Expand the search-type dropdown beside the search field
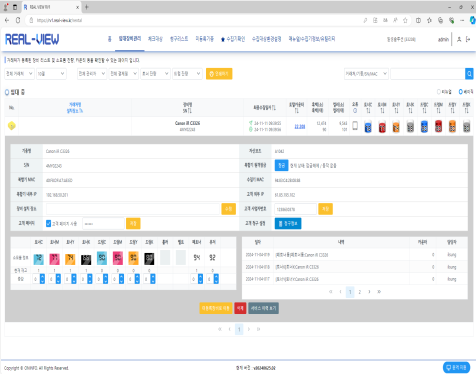The image size is (476, 375). tap(366, 74)
